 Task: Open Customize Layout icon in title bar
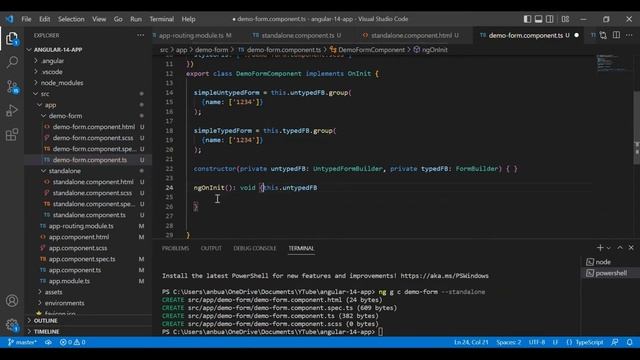[565, 19]
